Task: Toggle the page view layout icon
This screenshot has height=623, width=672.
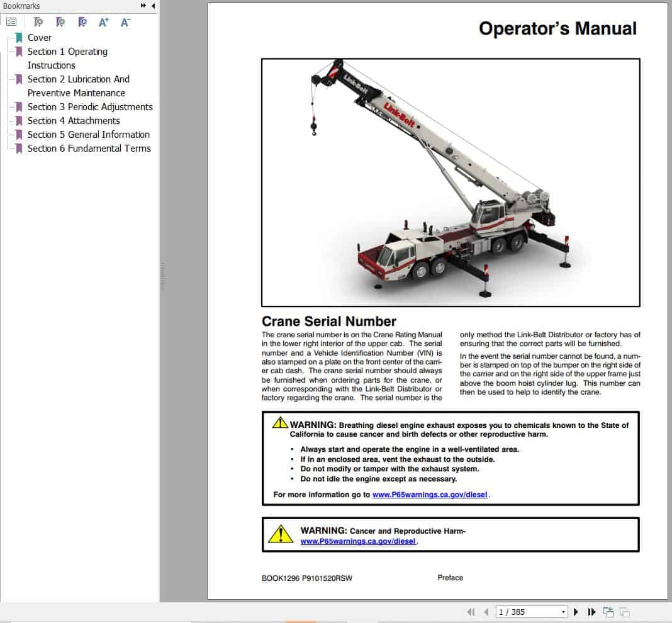Action: (x=608, y=611)
